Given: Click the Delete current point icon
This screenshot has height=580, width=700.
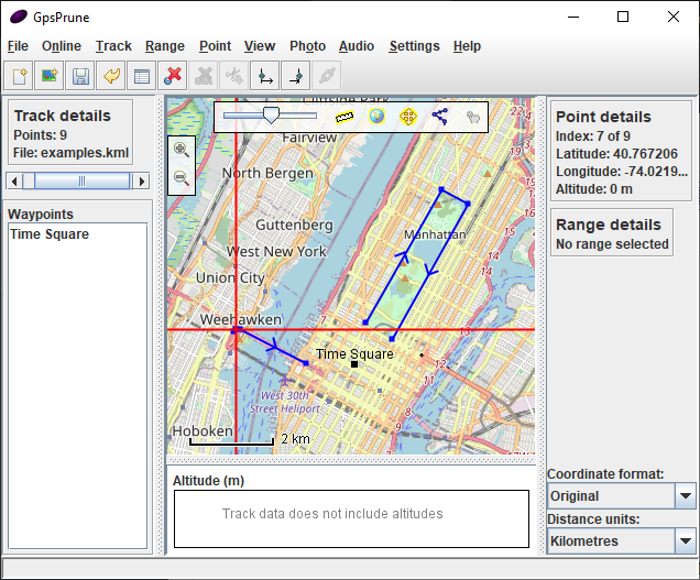Looking at the screenshot, I should pos(173,76).
